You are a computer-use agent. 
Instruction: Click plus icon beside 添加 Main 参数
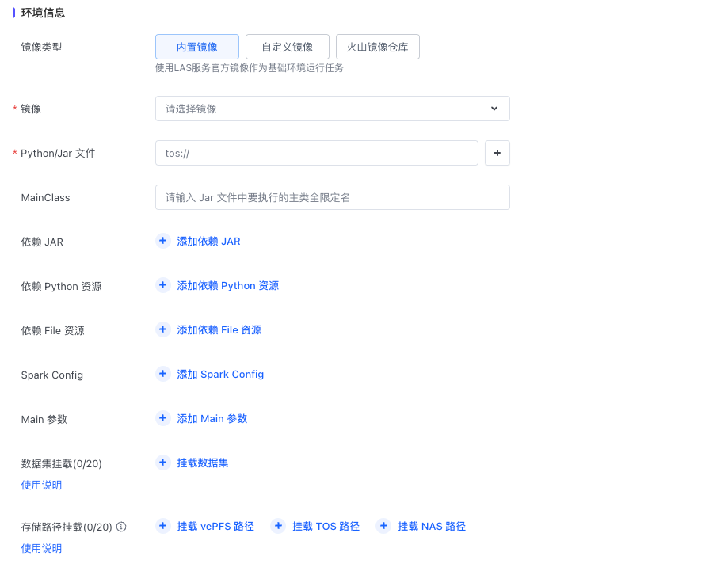point(163,418)
